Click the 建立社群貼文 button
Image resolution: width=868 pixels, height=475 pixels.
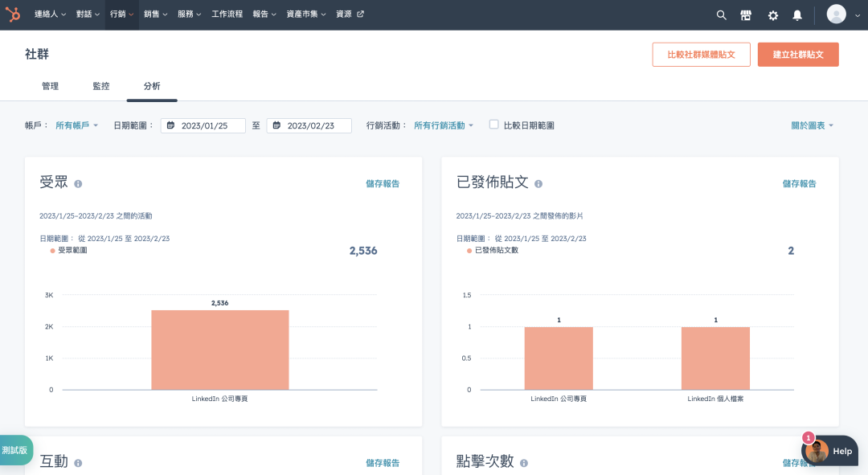pyautogui.click(x=798, y=54)
